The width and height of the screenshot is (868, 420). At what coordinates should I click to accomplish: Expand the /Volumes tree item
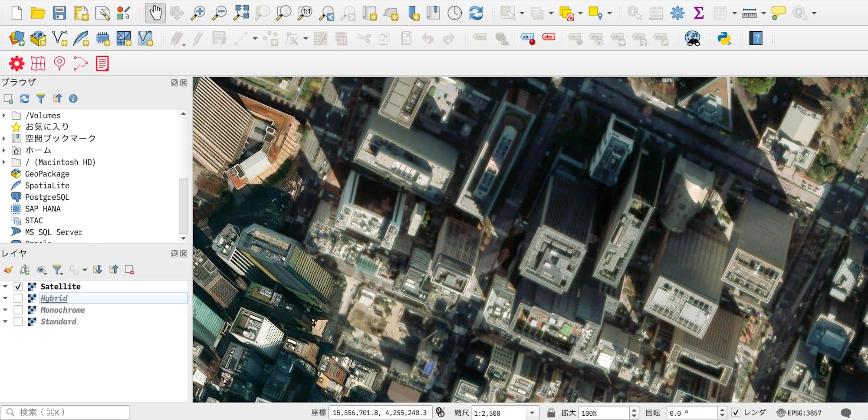pyautogui.click(x=4, y=116)
